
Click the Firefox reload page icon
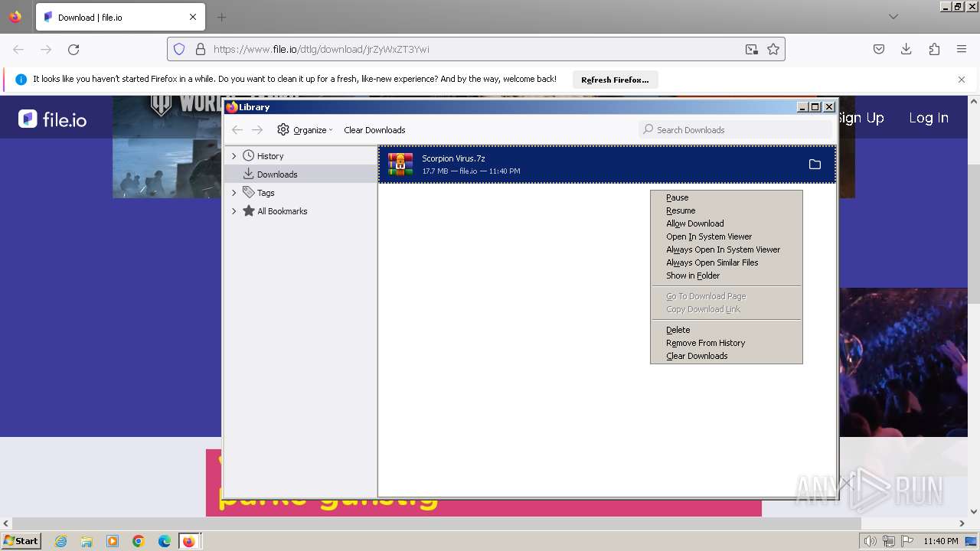[x=73, y=49]
